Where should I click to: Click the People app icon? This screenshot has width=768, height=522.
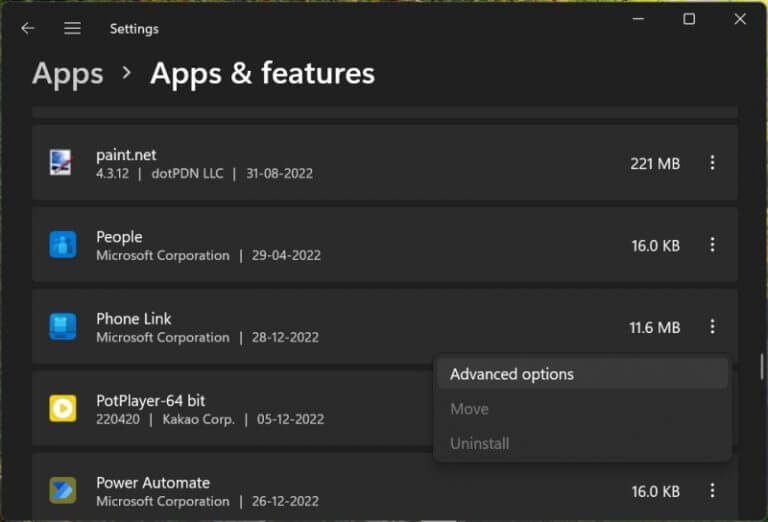point(63,244)
